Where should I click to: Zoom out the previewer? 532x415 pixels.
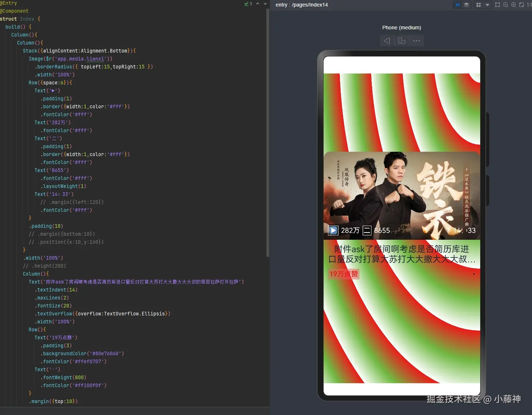pos(506,5)
